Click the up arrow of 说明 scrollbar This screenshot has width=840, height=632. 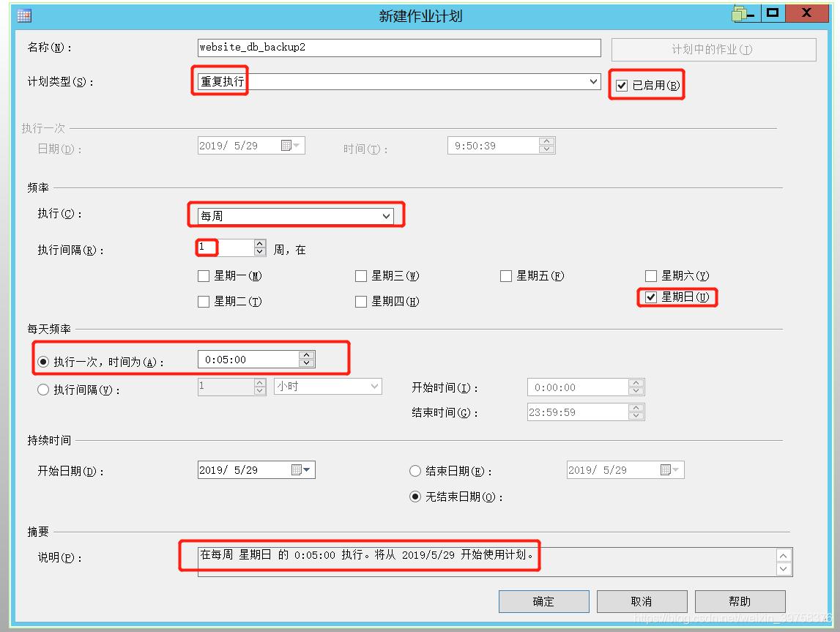tap(783, 555)
